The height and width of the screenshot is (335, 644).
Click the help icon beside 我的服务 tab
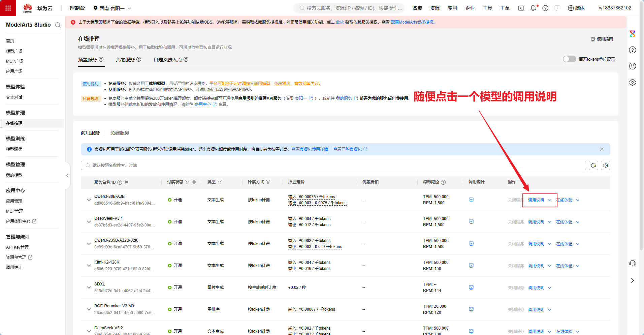click(139, 59)
